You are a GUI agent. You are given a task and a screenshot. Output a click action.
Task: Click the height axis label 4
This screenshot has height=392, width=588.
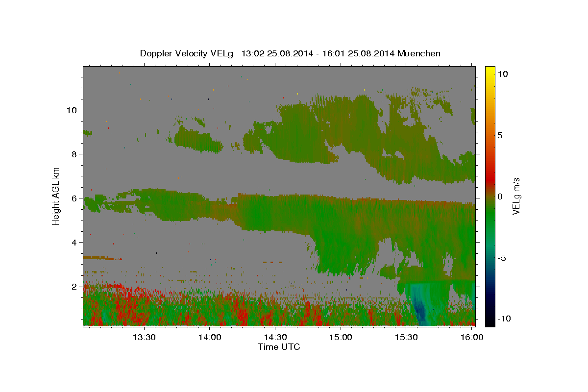pyautogui.click(x=74, y=243)
